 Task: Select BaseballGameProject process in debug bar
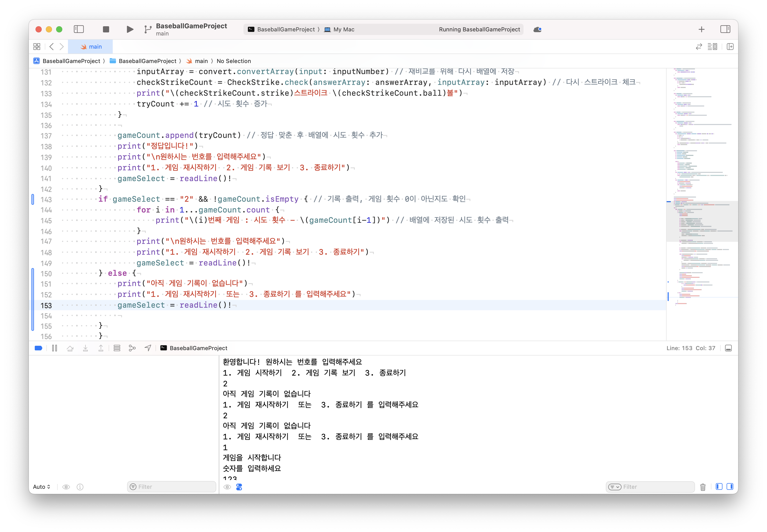coord(194,348)
